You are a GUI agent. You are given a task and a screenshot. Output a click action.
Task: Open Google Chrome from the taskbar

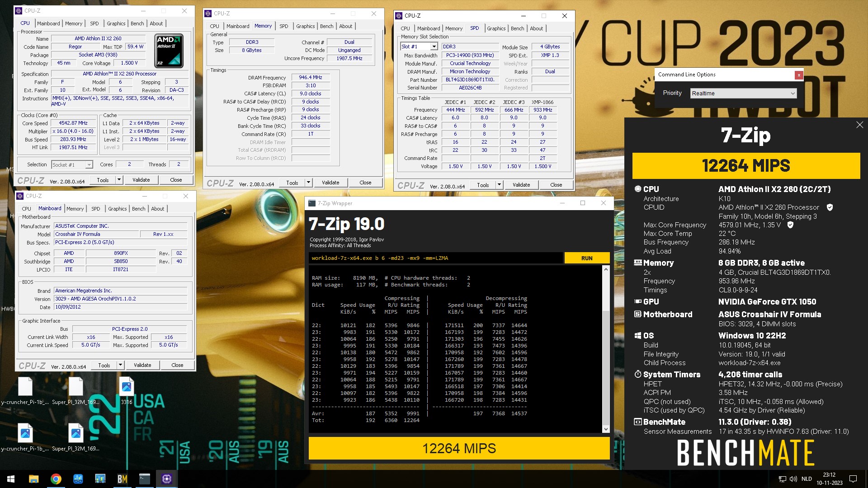point(56,479)
